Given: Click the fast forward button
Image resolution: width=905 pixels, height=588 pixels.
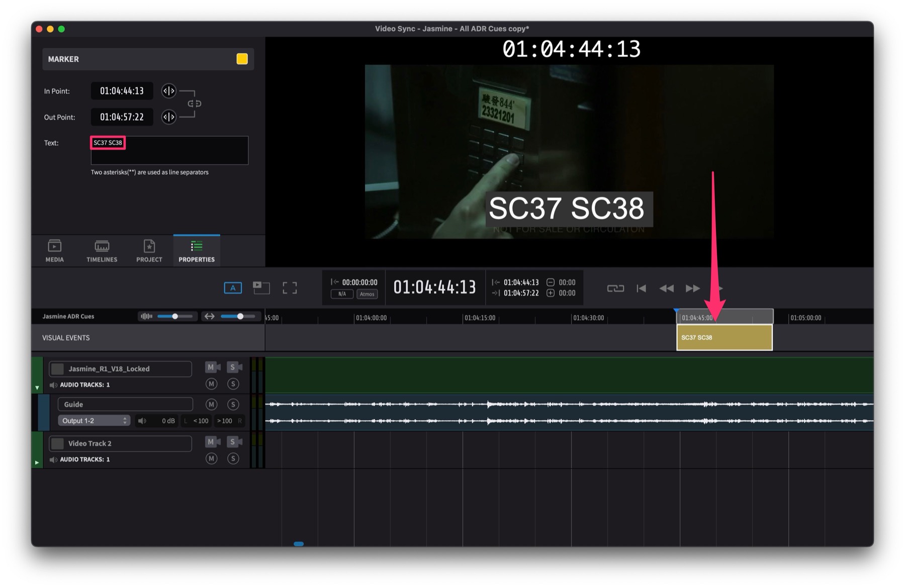Looking at the screenshot, I should [692, 288].
